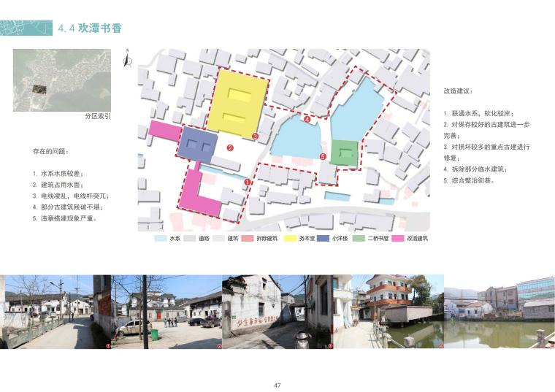Click the yellow 务本堂 building on map
This screenshot has height=392, width=555.
point(238,102)
